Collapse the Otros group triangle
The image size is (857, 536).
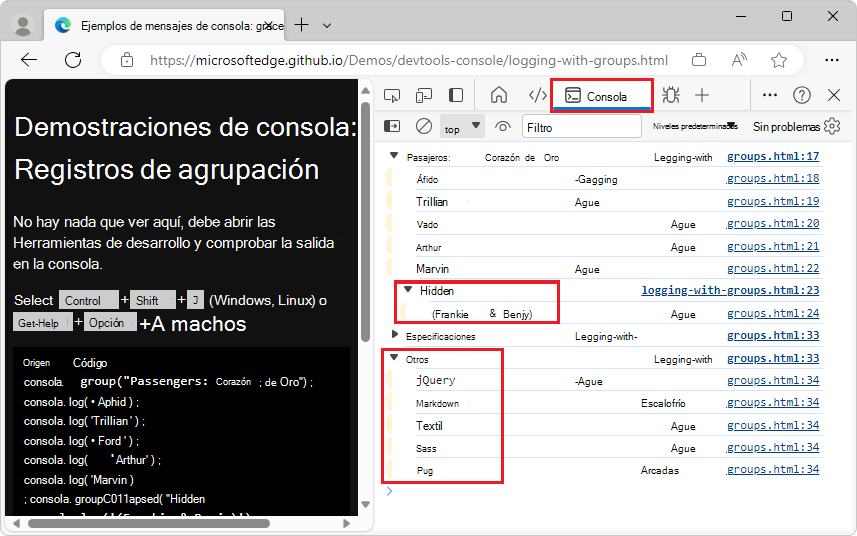point(394,358)
